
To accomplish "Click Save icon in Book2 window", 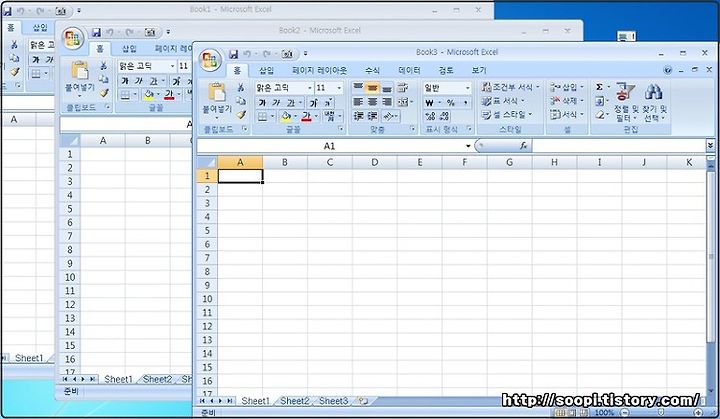I will (x=96, y=32).
